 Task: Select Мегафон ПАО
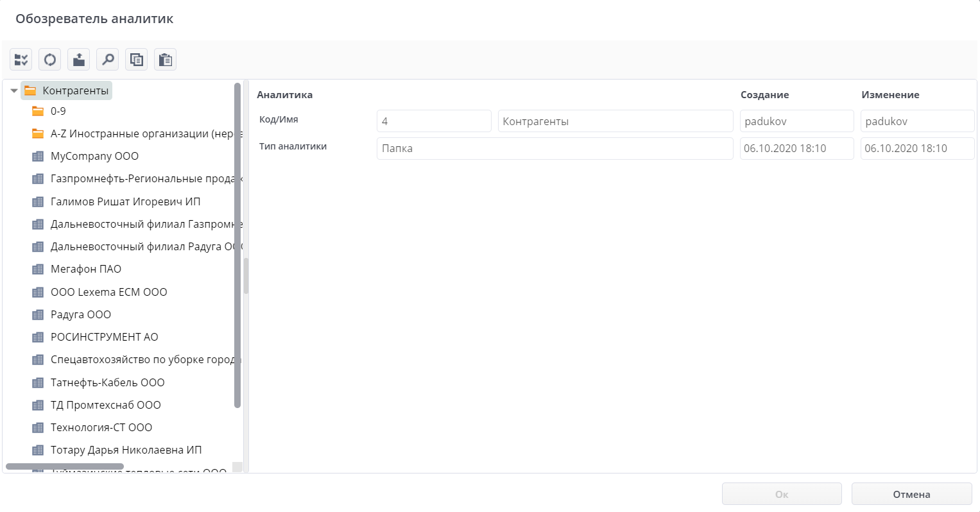(86, 269)
